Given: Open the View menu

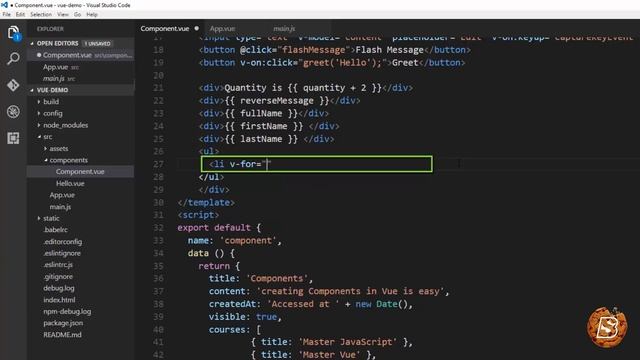Looking at the screenshot, I should (x=62, y=14).
